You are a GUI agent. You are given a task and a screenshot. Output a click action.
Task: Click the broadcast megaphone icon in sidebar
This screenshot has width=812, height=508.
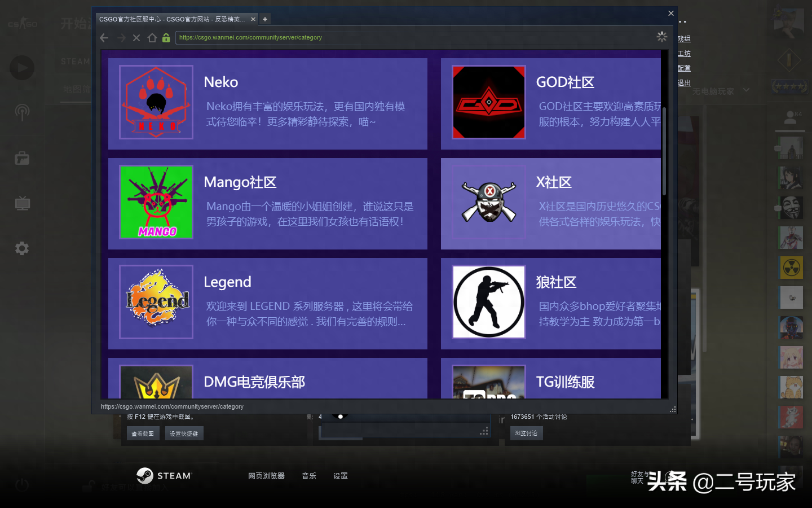tap(21, 112)
